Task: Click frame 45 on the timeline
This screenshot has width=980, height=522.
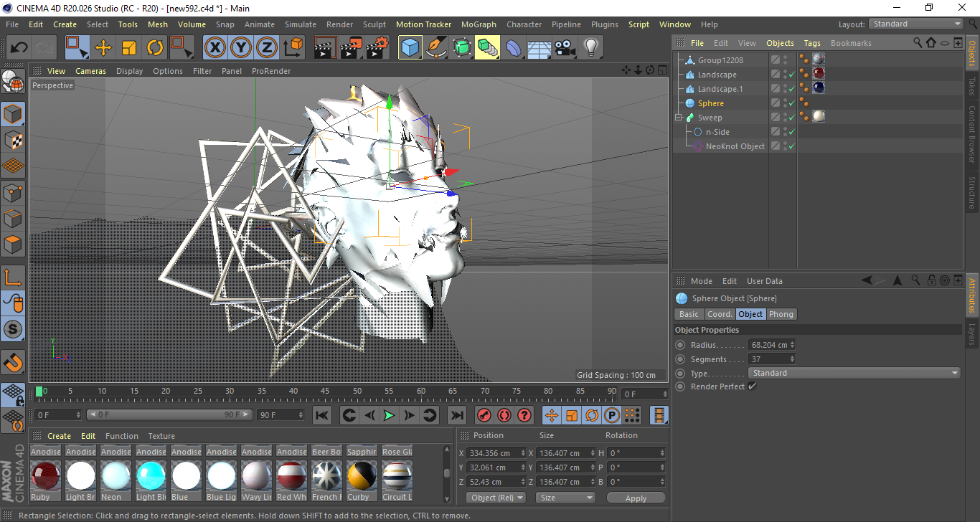Action: 325,391
